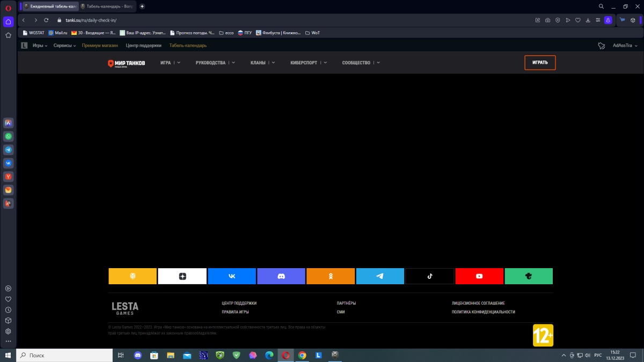This screenshot has height=362, width=644.
Task: Open the Центр поддержки footer link
Action: [239, 303]
